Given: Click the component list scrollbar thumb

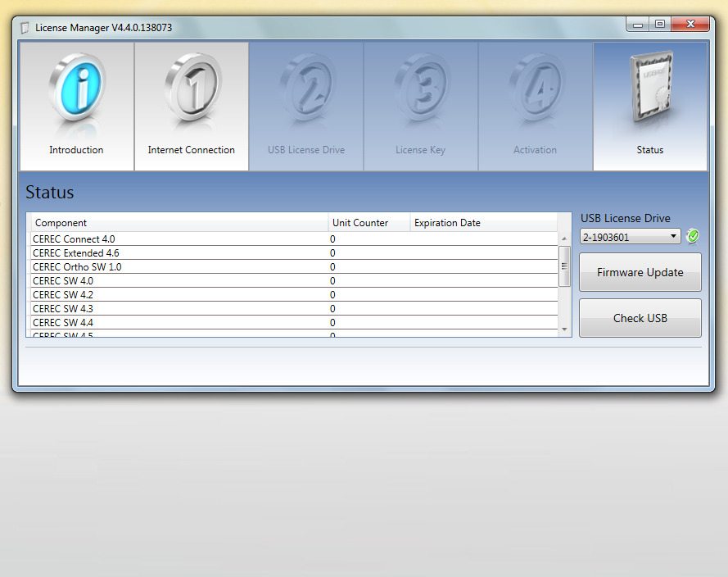Looking at the screenshot, I should 564,266.
